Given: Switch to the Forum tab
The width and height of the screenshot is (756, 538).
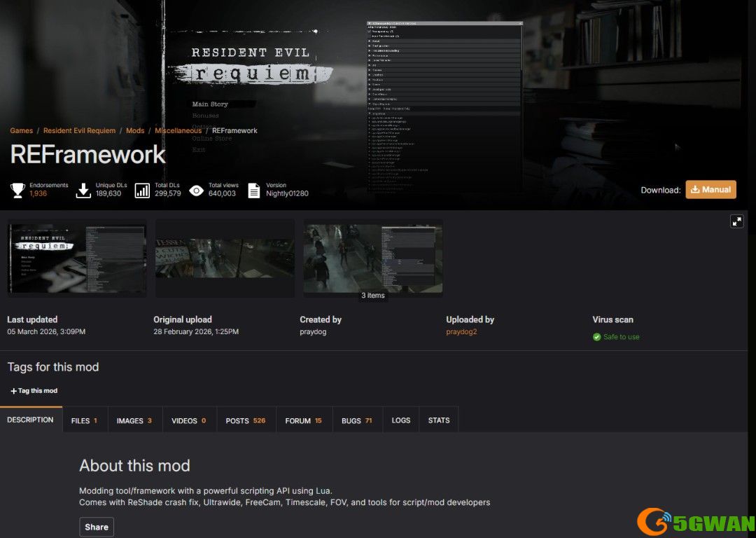Looking at the screenshot, I should [303, 420].
